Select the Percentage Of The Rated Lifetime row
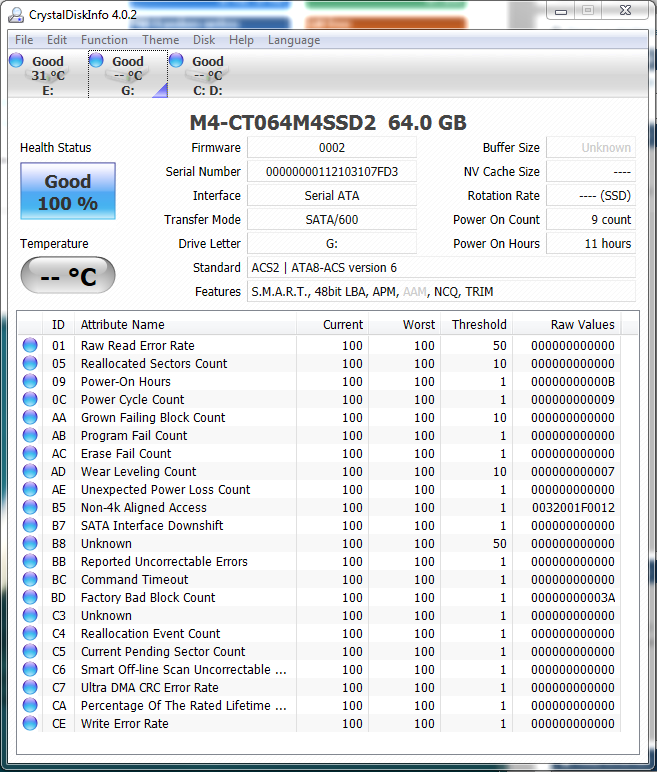 (319, 706)
